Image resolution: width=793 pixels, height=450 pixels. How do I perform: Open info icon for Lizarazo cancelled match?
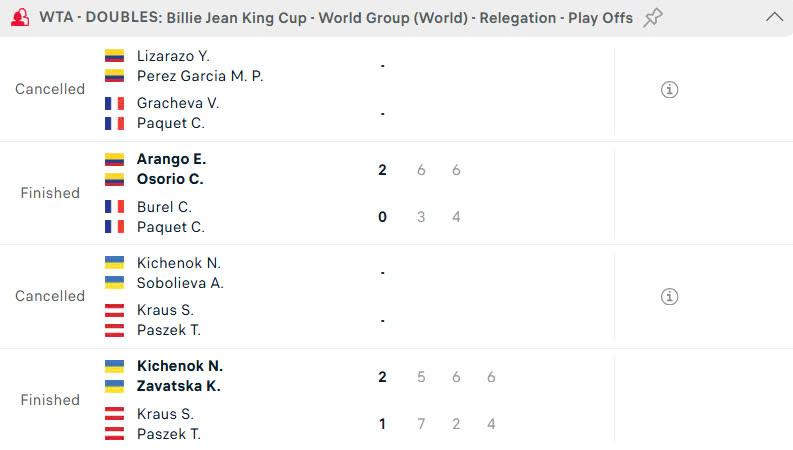(x=670, y=90)
